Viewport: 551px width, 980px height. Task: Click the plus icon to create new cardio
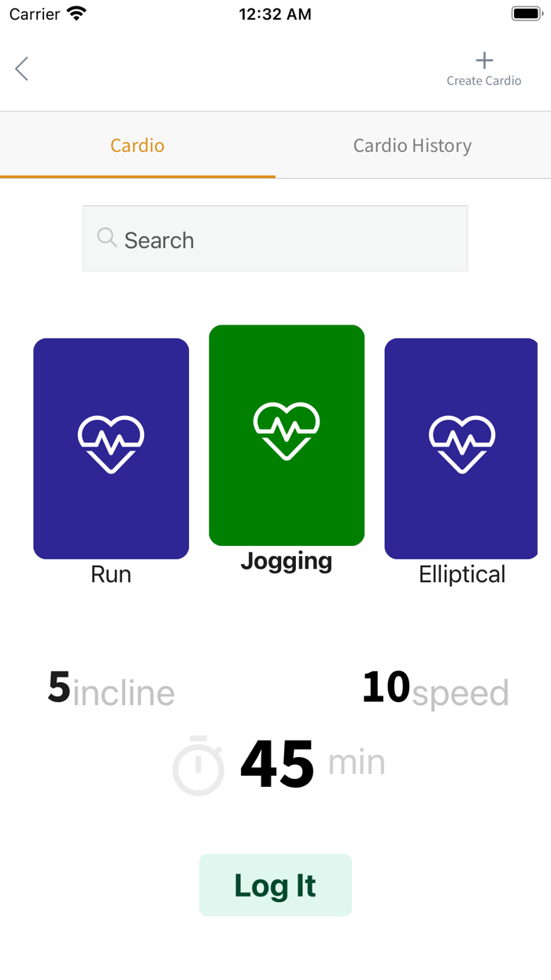point(483,60)
